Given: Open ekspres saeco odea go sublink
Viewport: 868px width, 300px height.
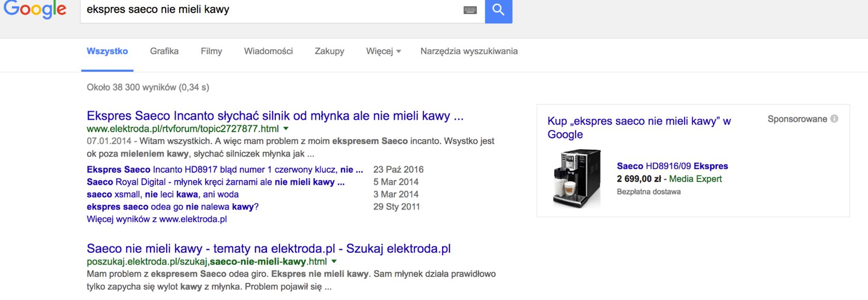Looking at the screenshot, I should (172, 206).
